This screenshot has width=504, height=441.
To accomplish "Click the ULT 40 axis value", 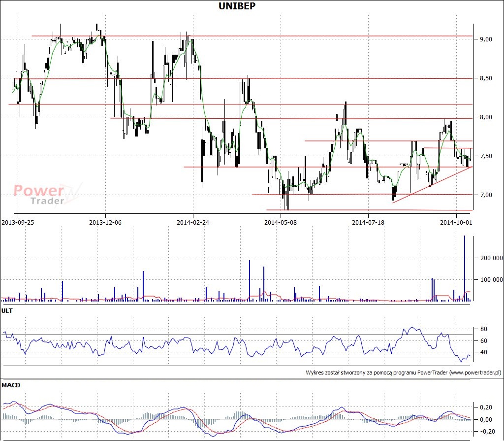I will (483, 352).
